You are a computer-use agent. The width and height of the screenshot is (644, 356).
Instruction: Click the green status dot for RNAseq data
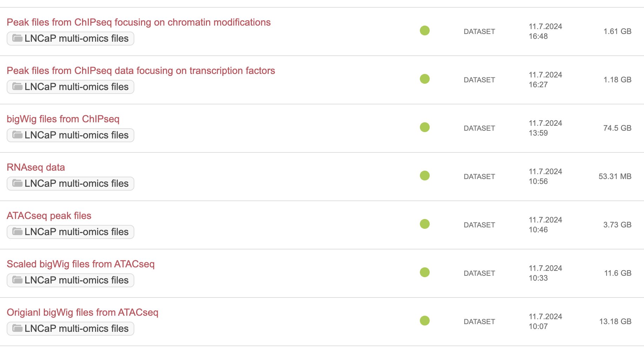425,176
